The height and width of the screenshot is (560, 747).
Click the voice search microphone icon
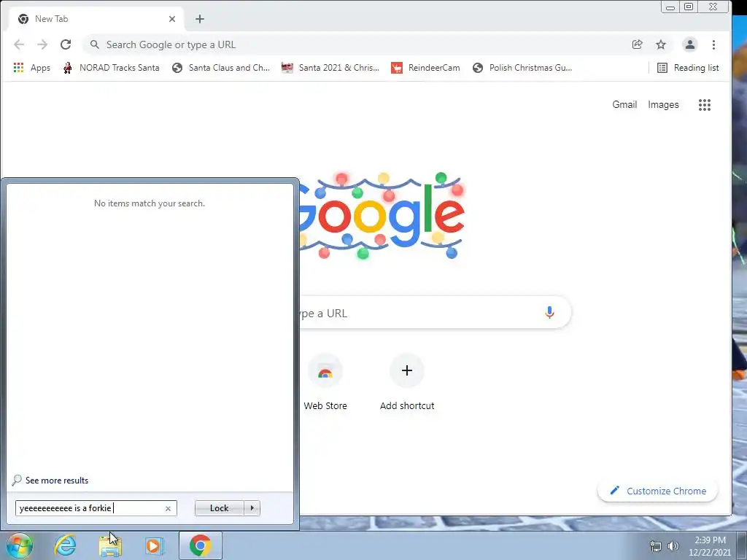click(549, 312)
